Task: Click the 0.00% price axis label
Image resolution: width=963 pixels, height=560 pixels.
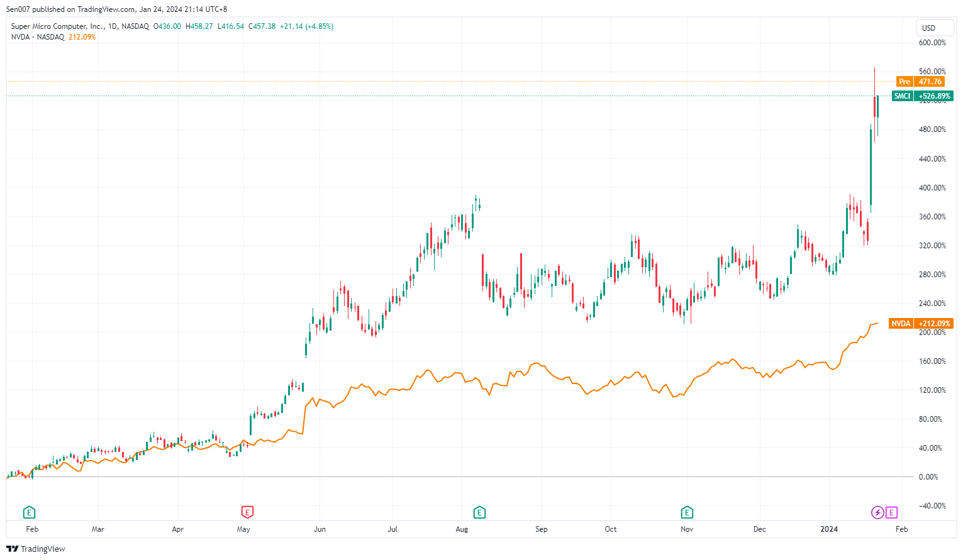Action: click(x=929, y=477)
